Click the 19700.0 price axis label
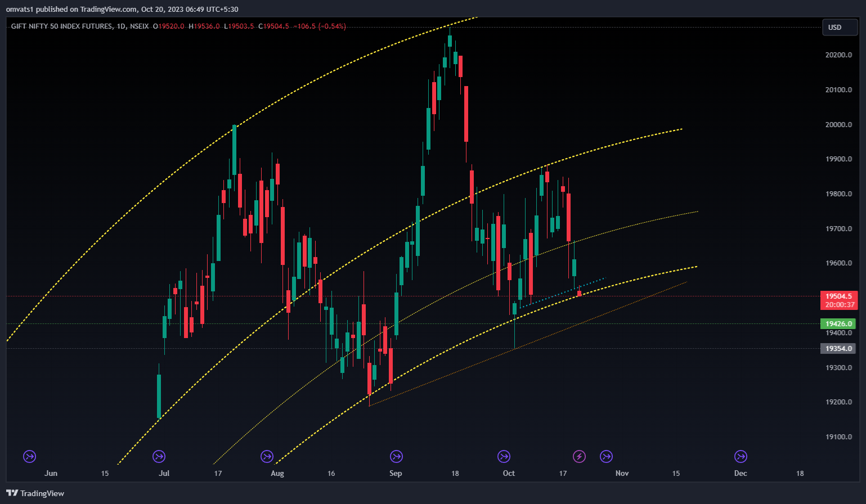The height and width of the screenshot is (504, 866). tap(838, 229)
